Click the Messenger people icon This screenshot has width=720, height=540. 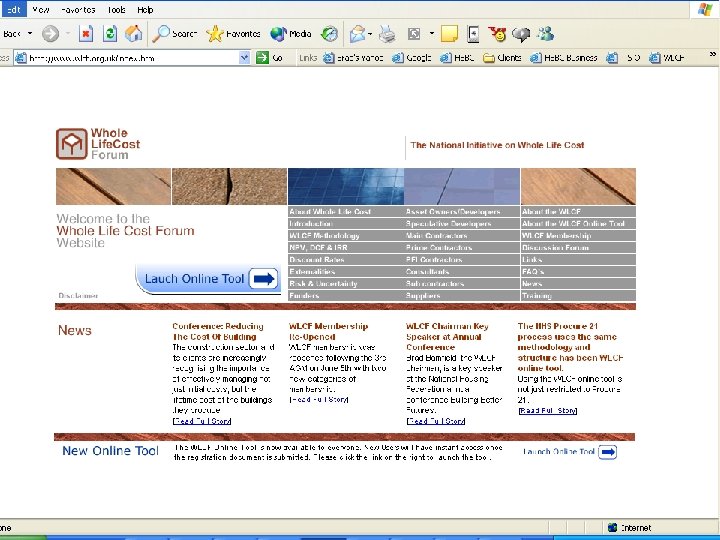(x=546, y=34)
